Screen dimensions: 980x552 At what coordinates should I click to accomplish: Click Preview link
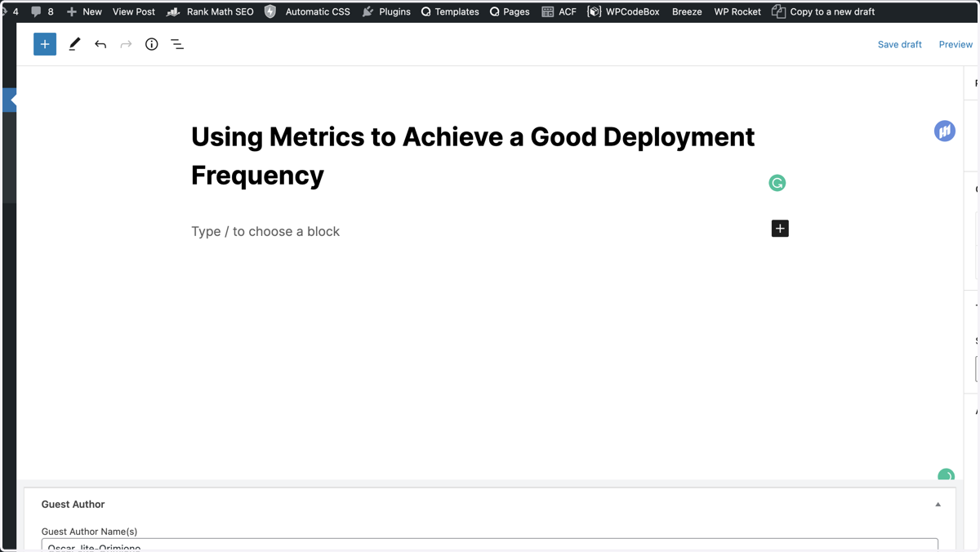pyautogui.click(x=955, y=44)
